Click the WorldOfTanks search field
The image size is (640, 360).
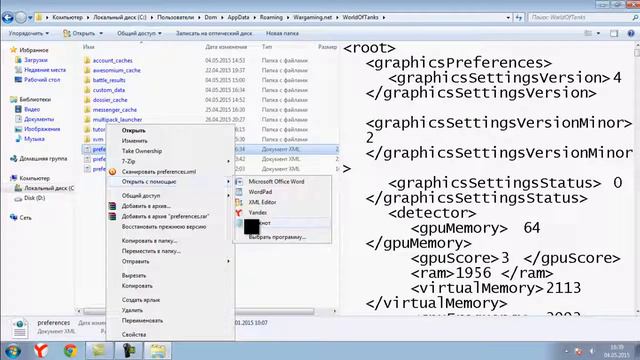(x=579, y=18)
